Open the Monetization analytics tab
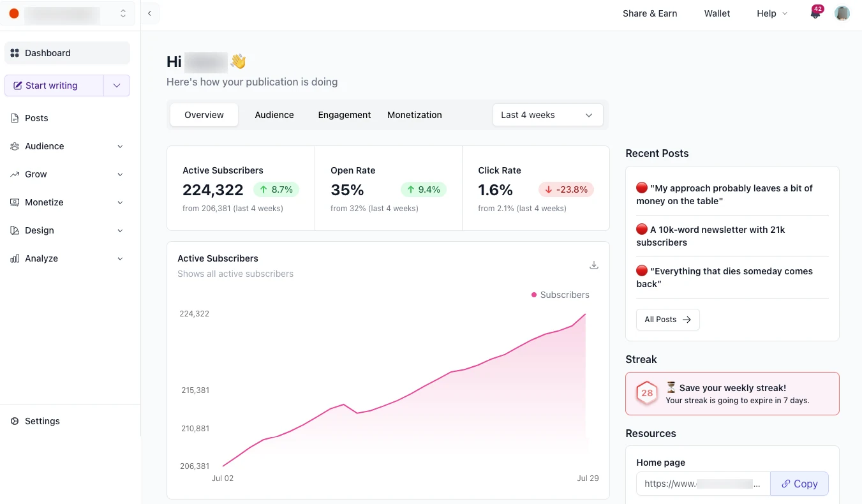The height and width of the screenshot is (504, 862). coord(414,115)
